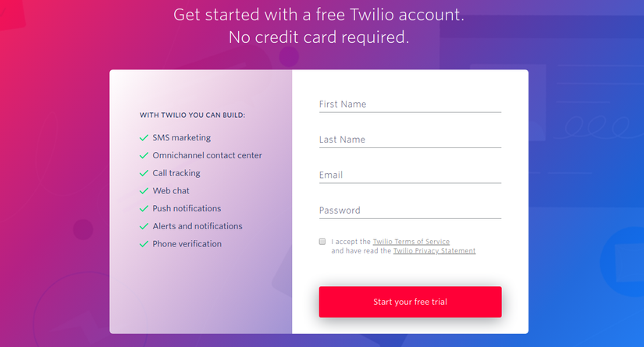Image resolution: width=644 pixels, height=347 pixels.
Task: Click the 'Get started with a free Twilio account' headline
Action: point(319,15)
